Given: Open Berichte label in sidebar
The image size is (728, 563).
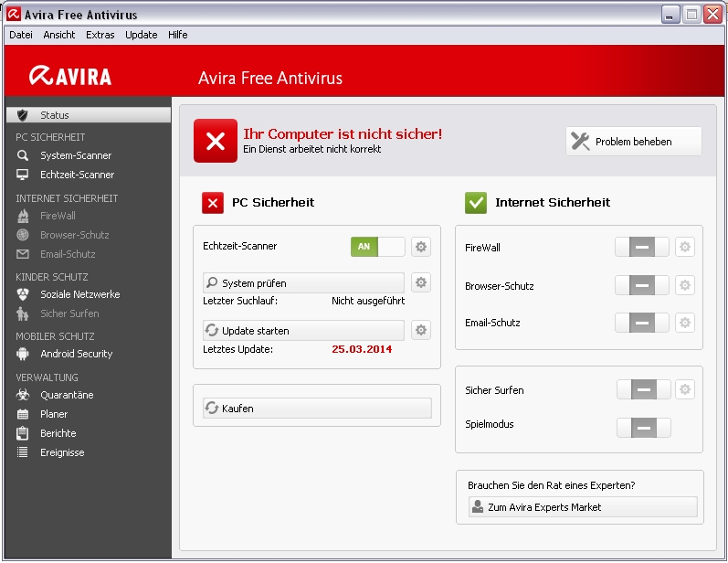Looking at the screenshot, I should pyautogui.click(x=58, y=433).
